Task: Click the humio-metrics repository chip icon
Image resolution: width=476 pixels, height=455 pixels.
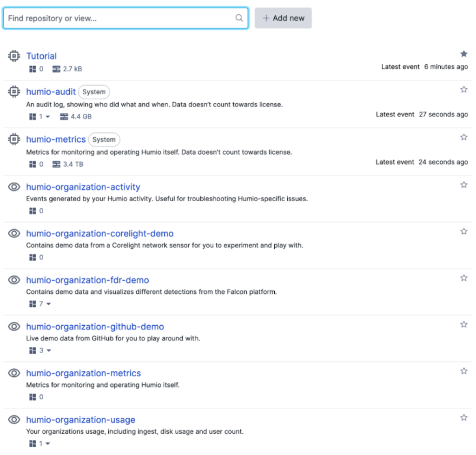Action: click(14, 139)
